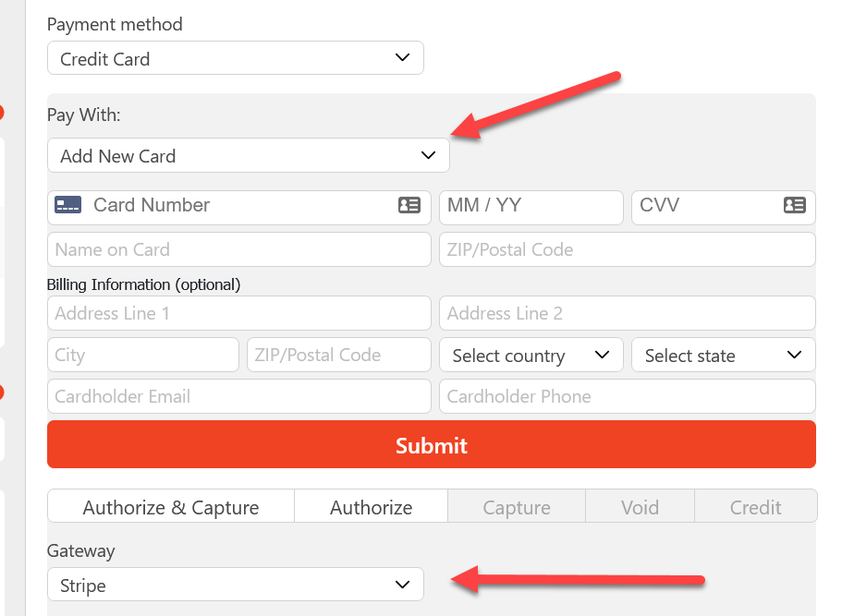The width and height of the screenshot is (842, 616).
Task: Click the red Submit button
Action: pos(432,444)
